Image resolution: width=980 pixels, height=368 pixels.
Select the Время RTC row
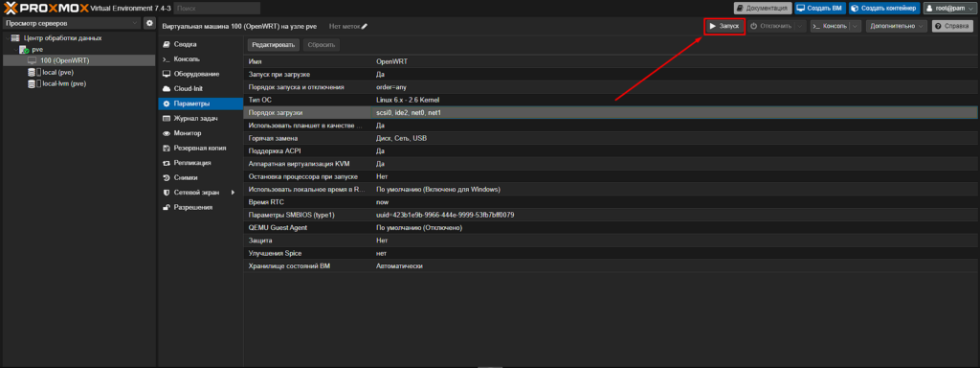pos(610,202)
